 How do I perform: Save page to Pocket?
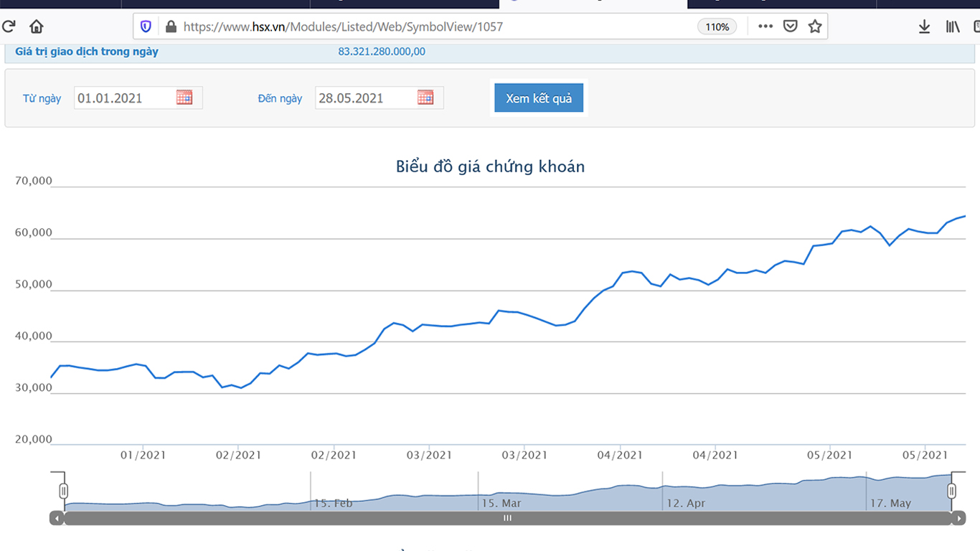[790, 27]
